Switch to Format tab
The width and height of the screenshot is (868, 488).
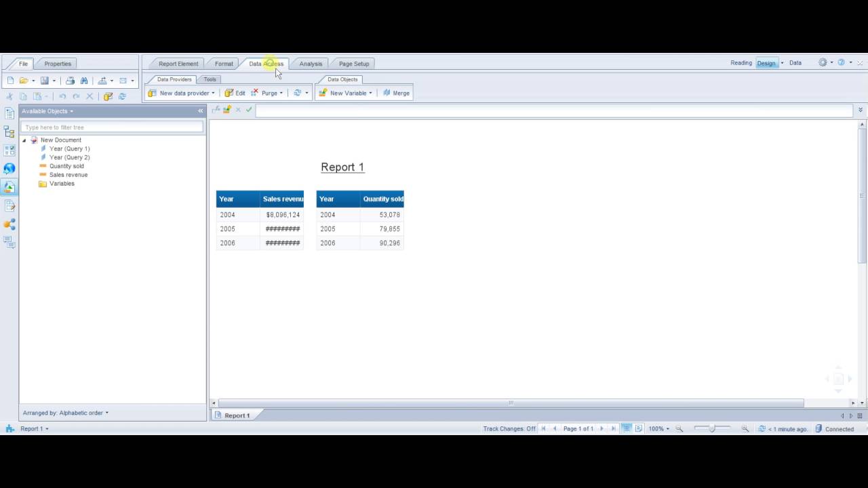224,64
